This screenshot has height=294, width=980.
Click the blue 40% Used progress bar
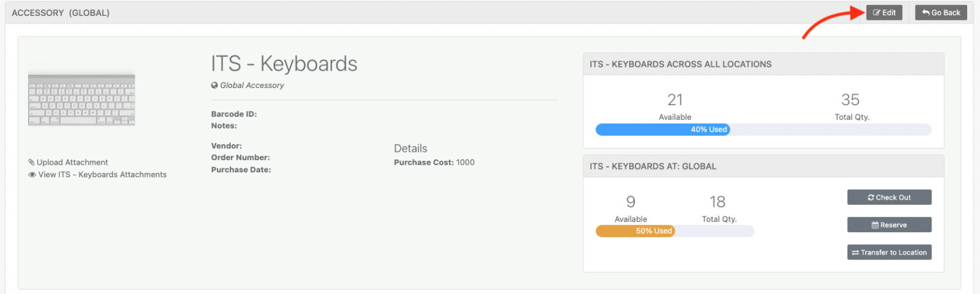[662, 129]
